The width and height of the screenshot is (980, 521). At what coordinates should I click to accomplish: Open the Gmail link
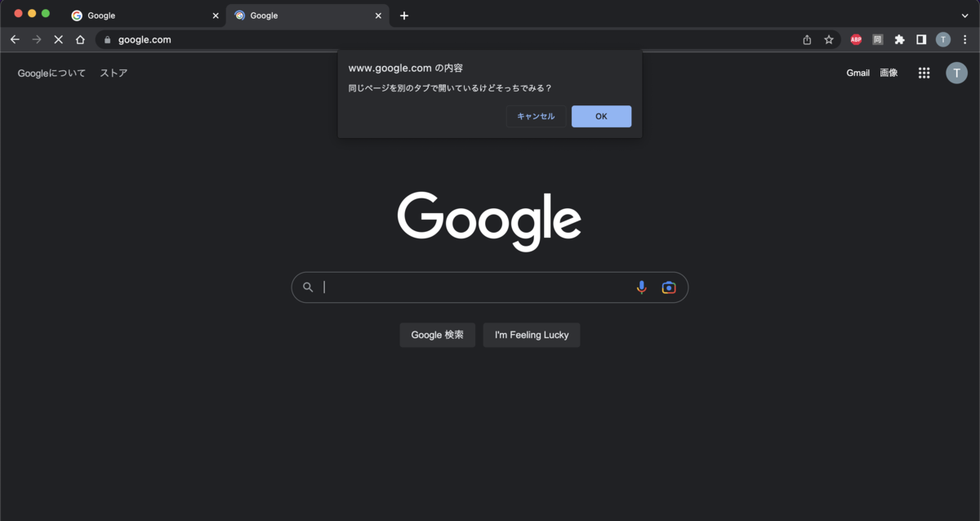tap(857, 73)
